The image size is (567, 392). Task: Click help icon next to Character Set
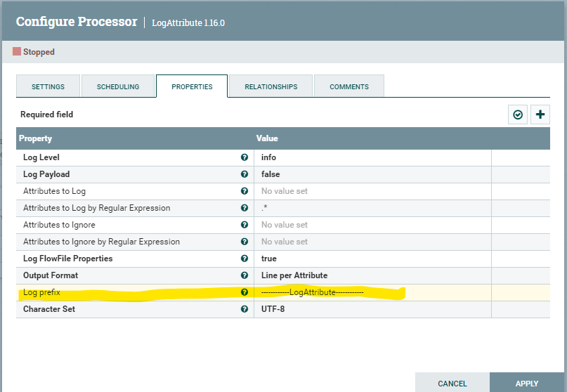(x=245, y=309)
